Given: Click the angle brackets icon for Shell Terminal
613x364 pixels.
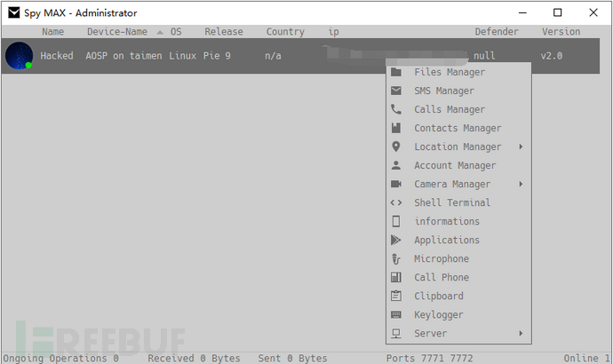Looking at the screenshot, I should point(396,202).
